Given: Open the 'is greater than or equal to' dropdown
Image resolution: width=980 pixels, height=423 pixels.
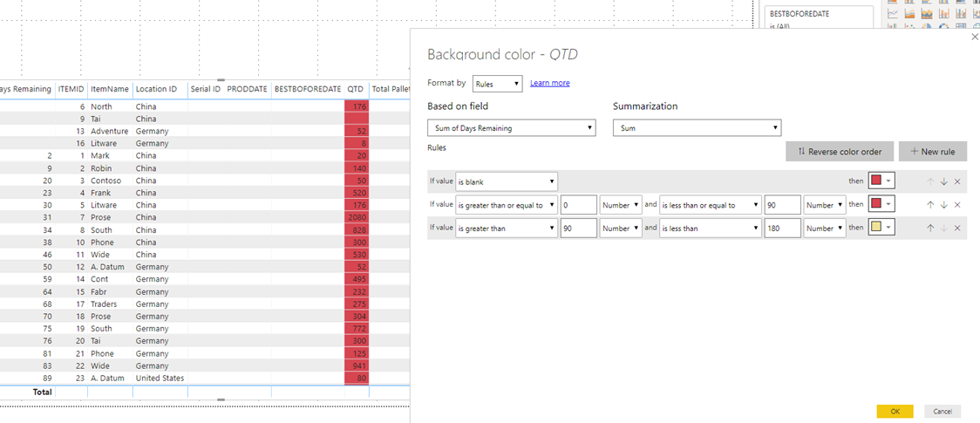Looking at the screenshot, I should click(x=507, y=205).
